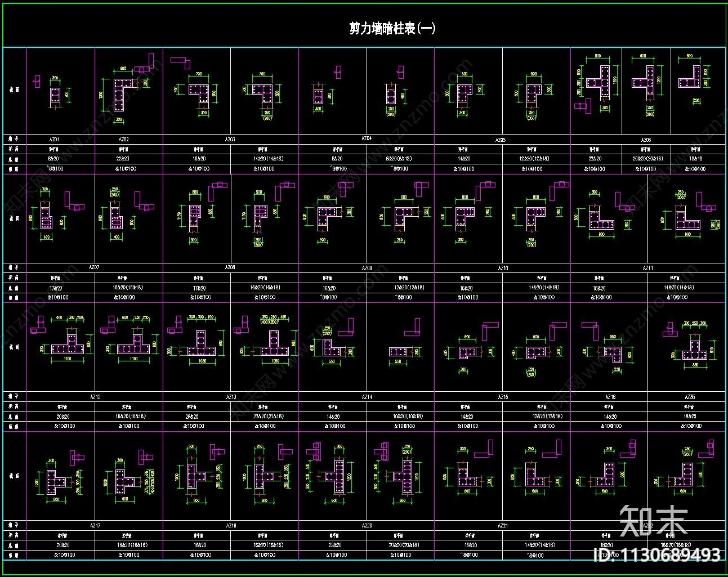This screenshot has height=577, width=728.
Task: Click the magenta key-plan symbol in AZ01 cell
Action: click(37, 81)
